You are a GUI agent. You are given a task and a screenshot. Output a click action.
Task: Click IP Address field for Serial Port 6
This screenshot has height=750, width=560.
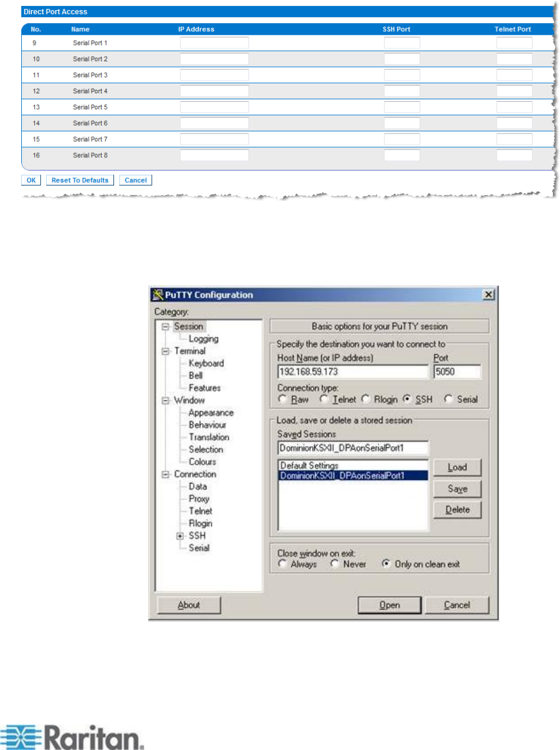[214, 123]
